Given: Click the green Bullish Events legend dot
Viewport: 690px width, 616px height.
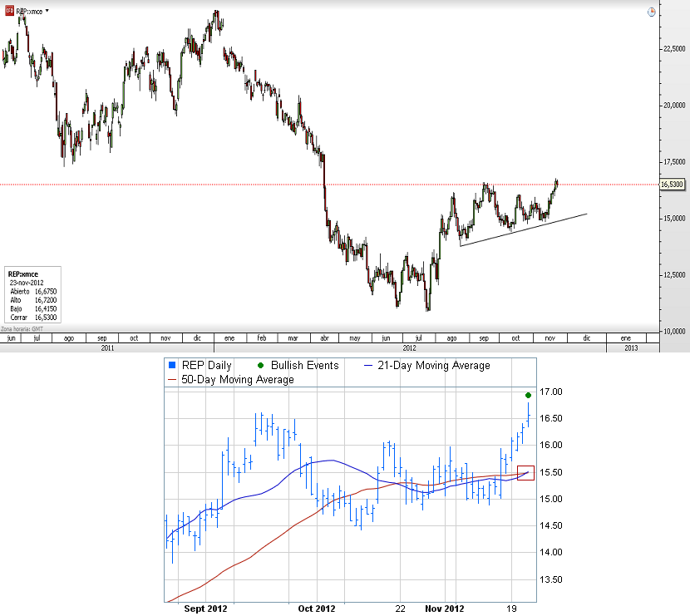Looking at the screenshot, I should [x=261, y=365].
